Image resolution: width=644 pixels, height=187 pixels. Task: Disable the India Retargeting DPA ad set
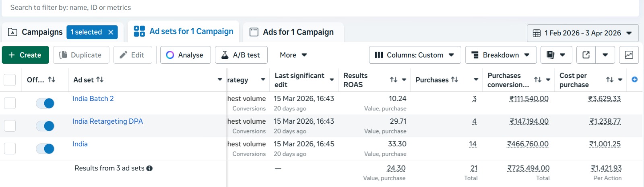pos(45,126)
